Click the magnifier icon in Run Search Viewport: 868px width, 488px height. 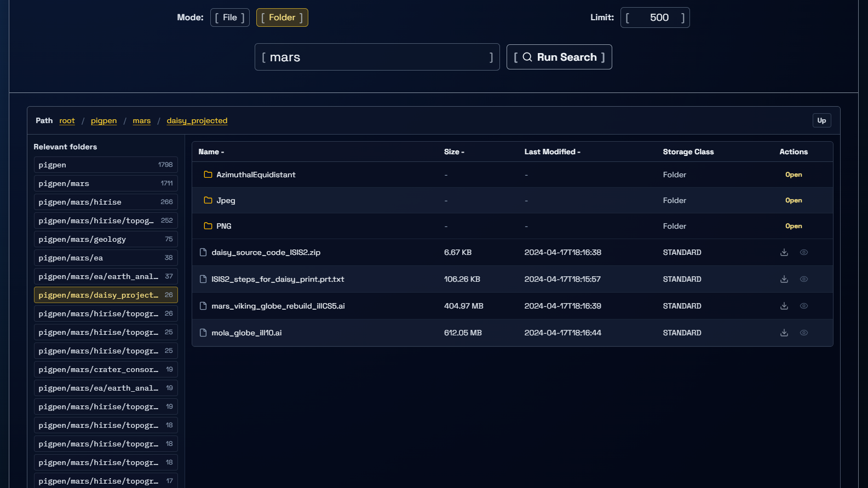tap(527, 57)
